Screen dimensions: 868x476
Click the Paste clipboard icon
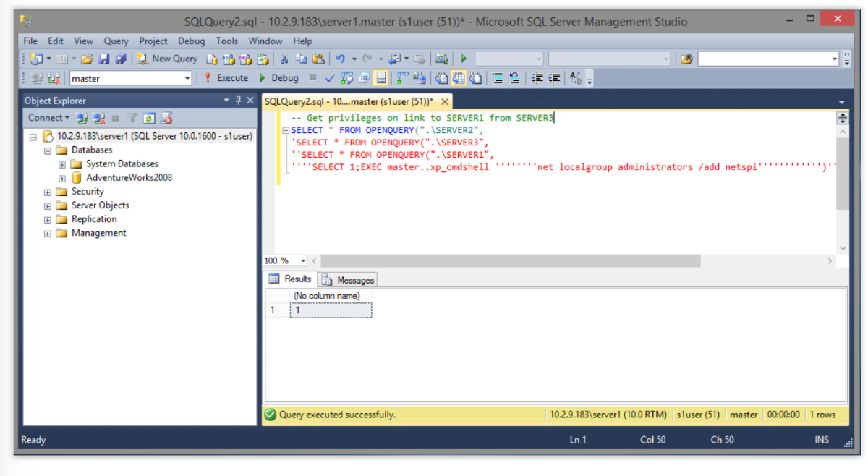pos(318,59)
